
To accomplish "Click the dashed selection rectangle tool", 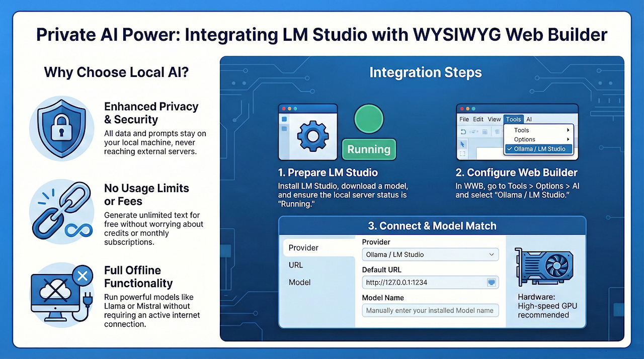I will pyautogui.click(x=463, y=154).
